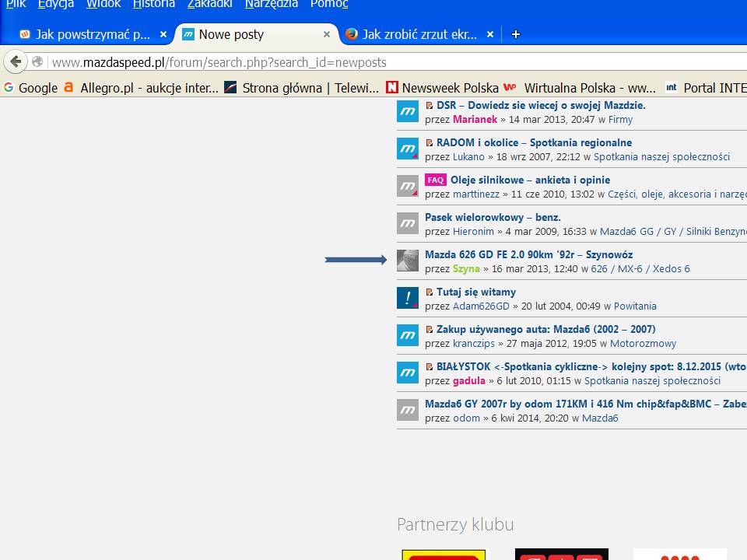The image size is (747, 560).
Task: Open the new tab plus button
Action: pos(515,34)
